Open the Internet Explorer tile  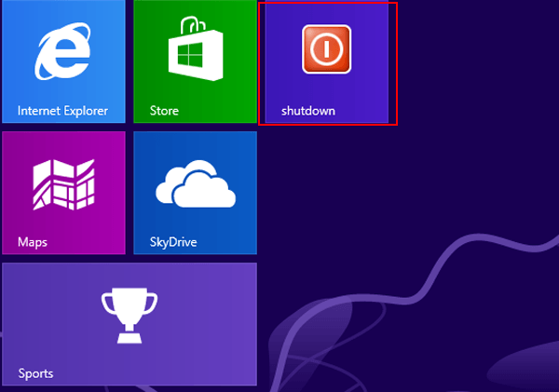point(63,61)
